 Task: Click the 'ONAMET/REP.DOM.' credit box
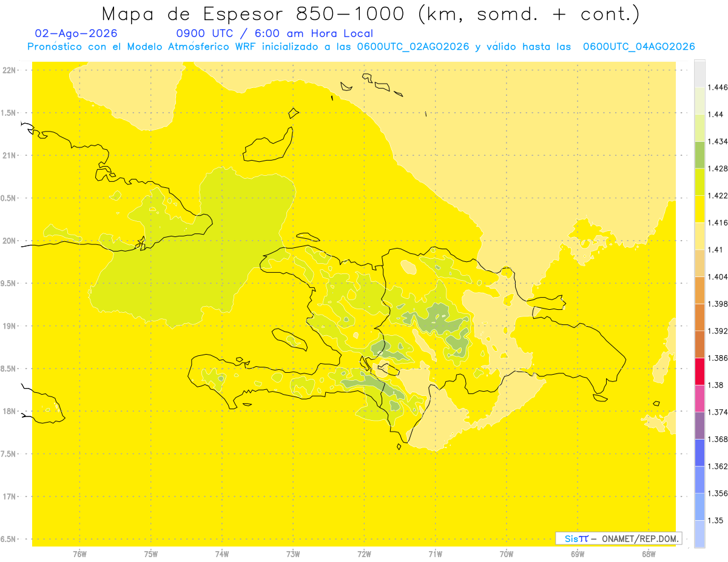pos(619,538)
